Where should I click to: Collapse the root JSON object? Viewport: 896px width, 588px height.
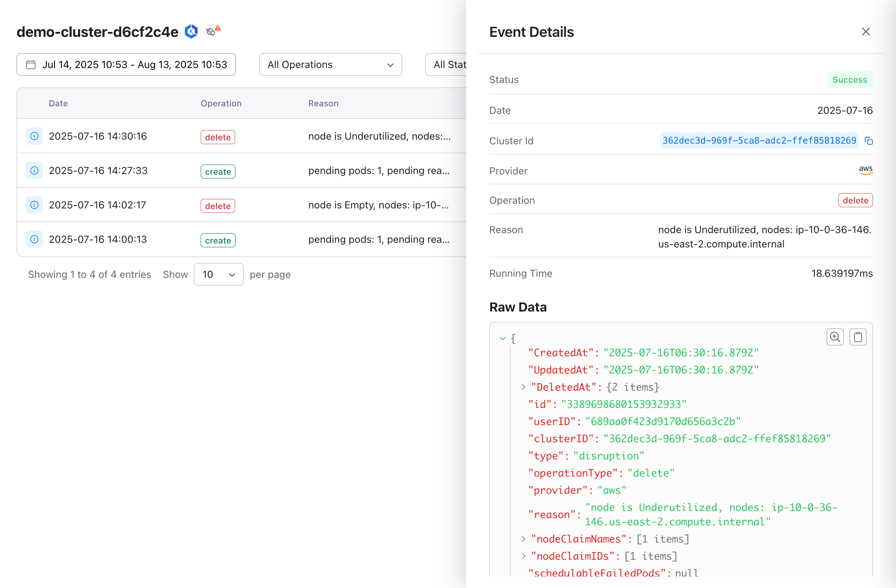(x=502, y=338)
